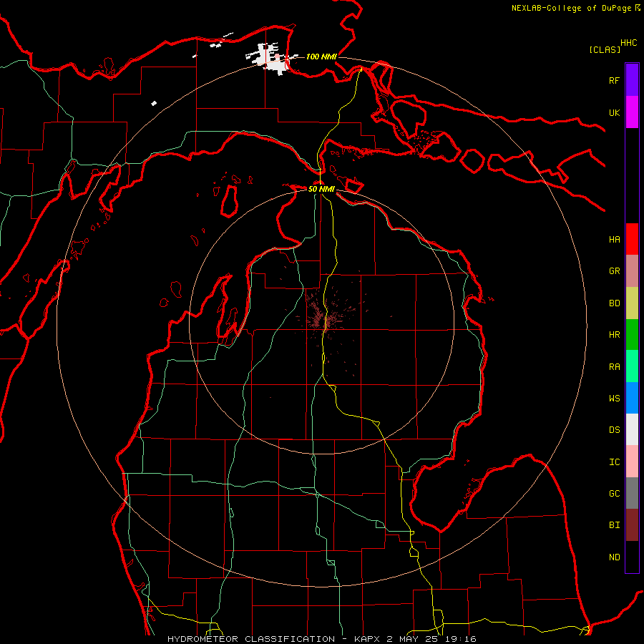Select the WS blue legend swatch
This screenshot has height=644, width=644.
(632, 398)
